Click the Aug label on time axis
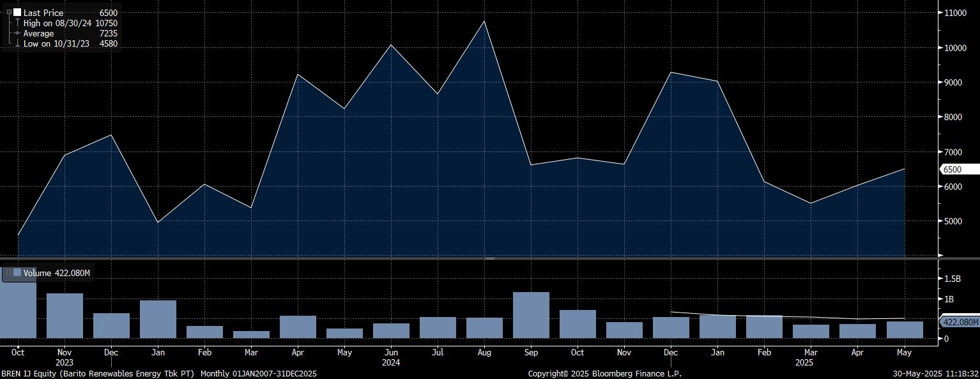 [484, 352]
